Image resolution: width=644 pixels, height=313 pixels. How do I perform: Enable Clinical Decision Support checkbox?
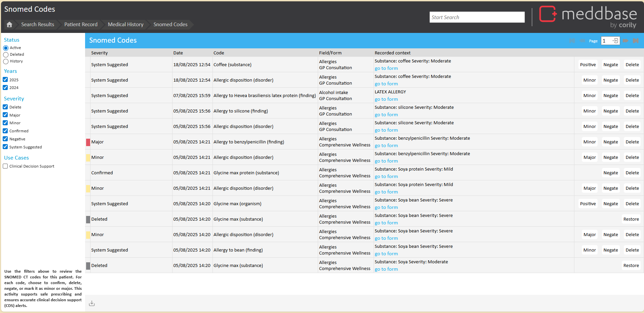pyautogui.click(x=5, y=166)
